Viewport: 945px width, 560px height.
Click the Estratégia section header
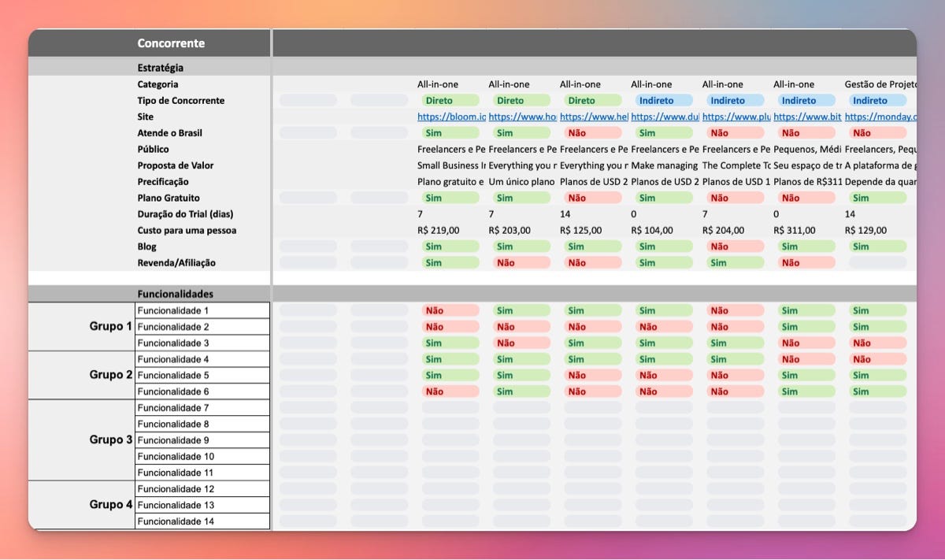pos(160,69)
